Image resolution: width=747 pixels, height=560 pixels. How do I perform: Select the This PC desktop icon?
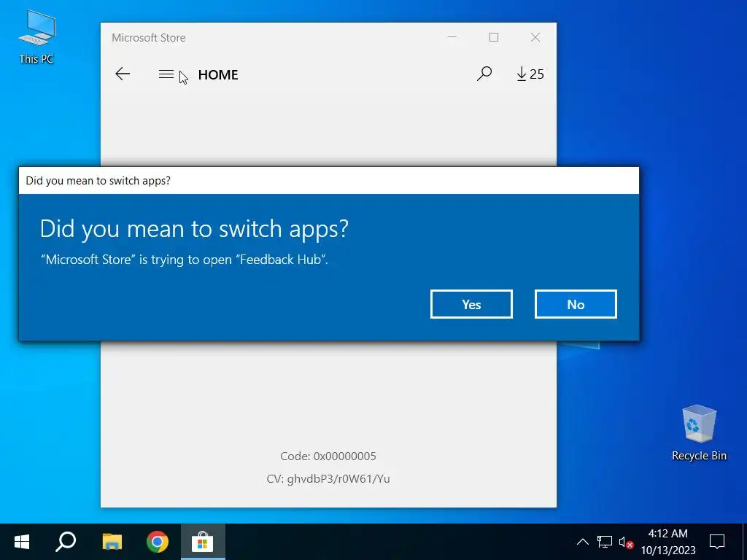coord(36,38)
